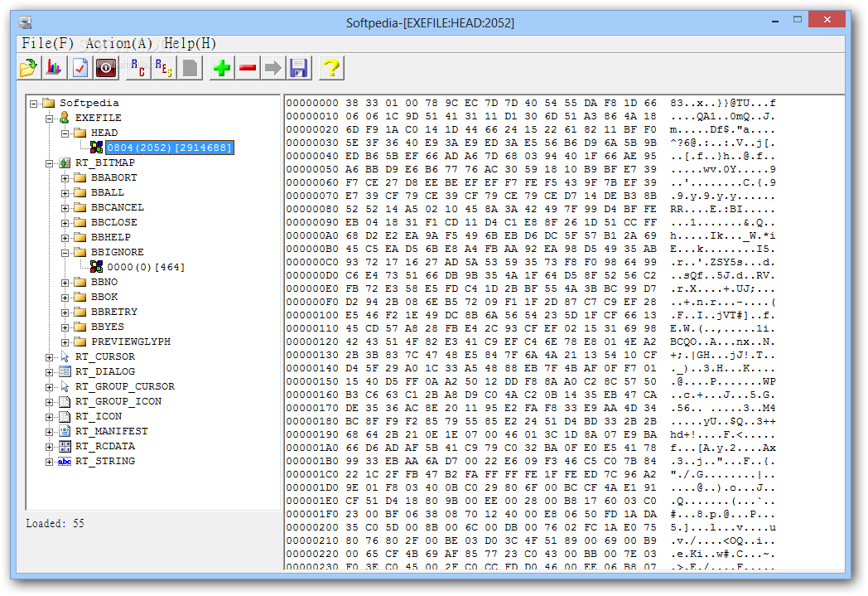Viewport: 868px width, 596px height.
Task: Click the blue floppy disk save icon
Action: [299, 68]
